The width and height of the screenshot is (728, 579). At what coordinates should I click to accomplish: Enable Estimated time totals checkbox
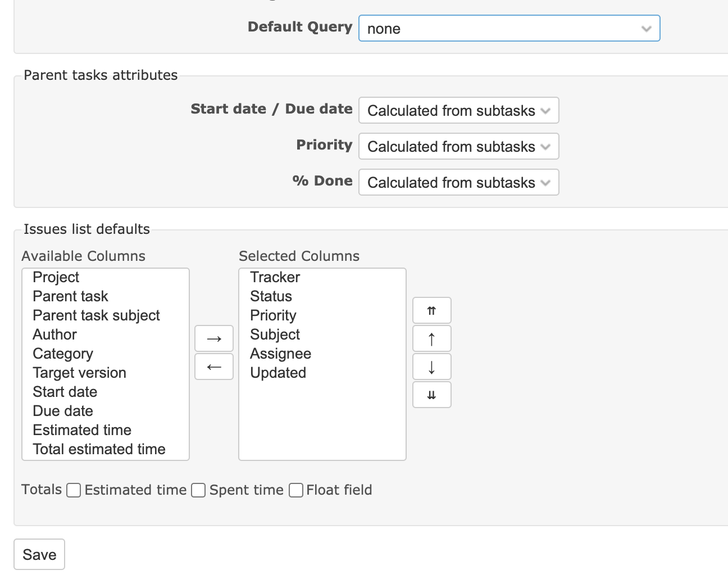point(74,490)
